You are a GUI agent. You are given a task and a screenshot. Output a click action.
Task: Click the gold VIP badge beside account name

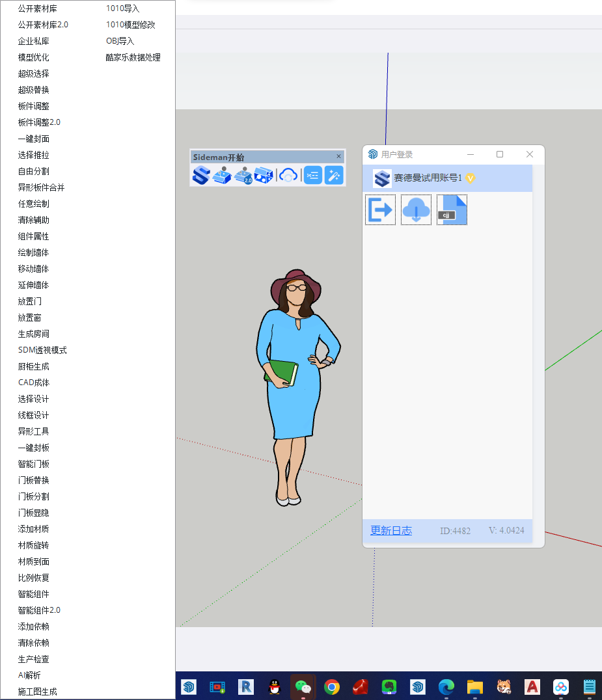click(470, 178)
